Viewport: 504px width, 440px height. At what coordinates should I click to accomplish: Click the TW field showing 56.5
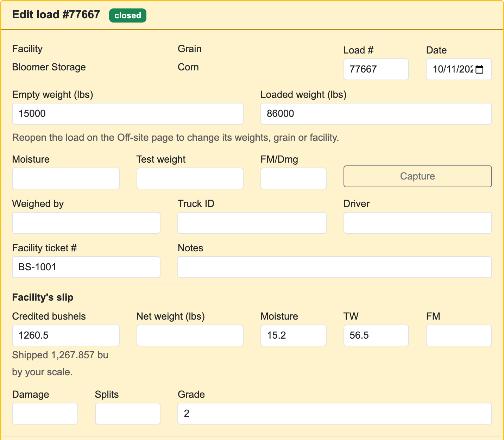pyautogui.click(x=376, y=335)
